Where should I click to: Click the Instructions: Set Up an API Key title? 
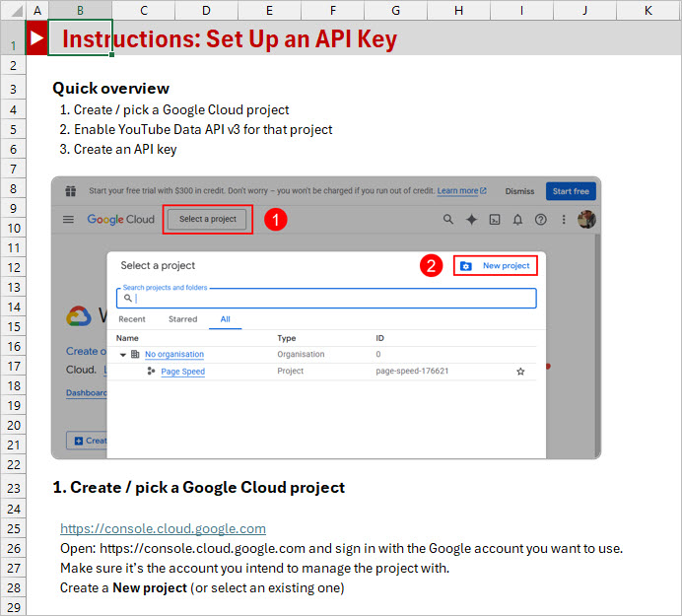[230, 38]
